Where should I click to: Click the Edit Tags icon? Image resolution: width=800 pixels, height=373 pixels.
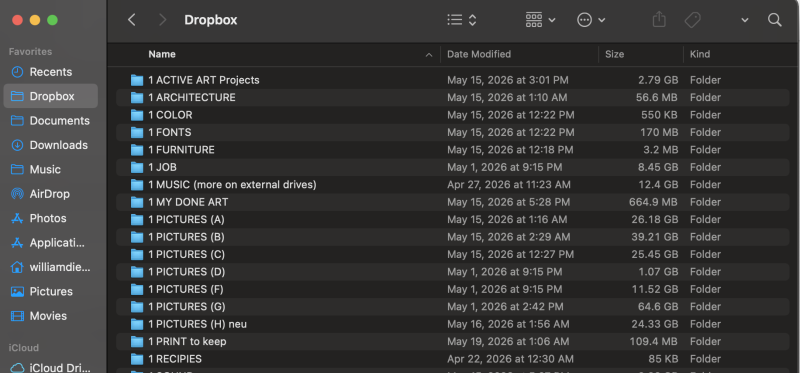coord(692,20)
